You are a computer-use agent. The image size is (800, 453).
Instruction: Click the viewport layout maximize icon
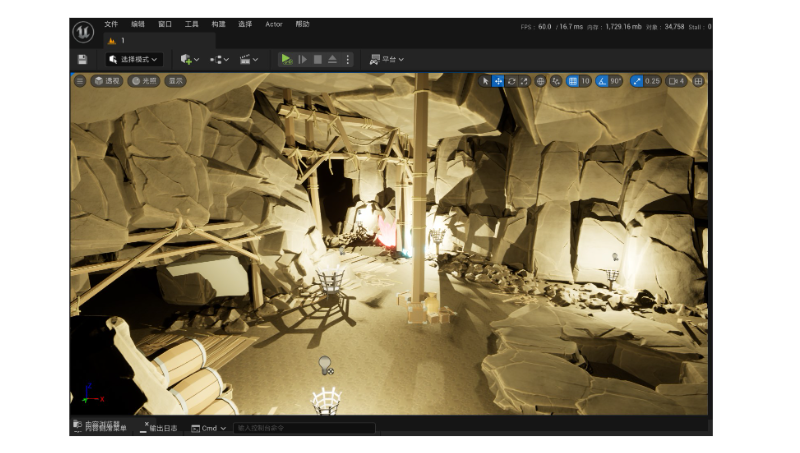[x=698, y=81]
